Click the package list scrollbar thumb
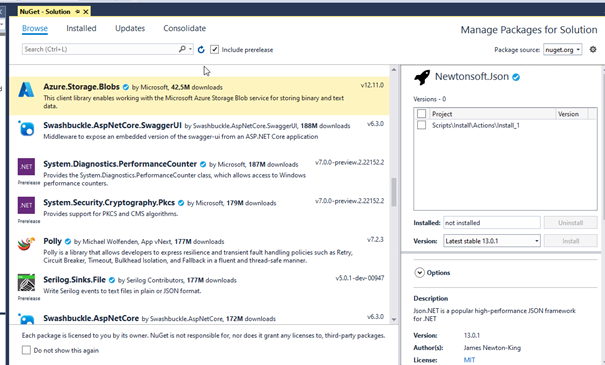 pyautogui.click(x=394, y=192)
